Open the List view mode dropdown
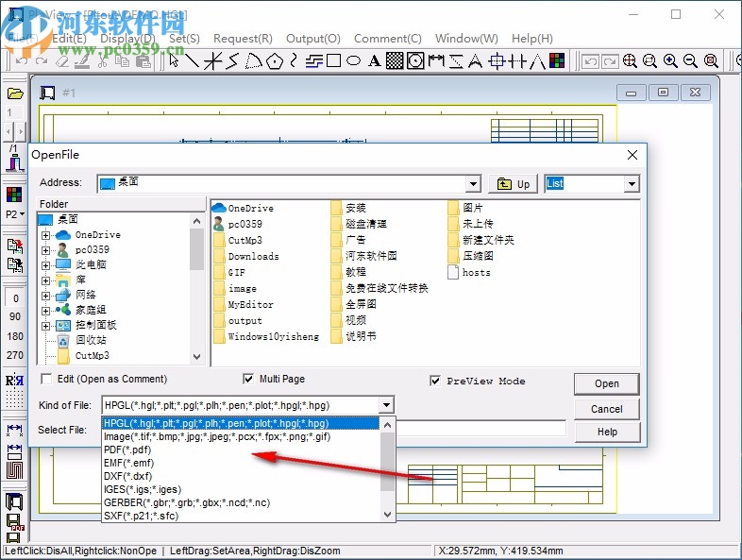The width and height of the screenshot is (742, 560). pos(632,183)
